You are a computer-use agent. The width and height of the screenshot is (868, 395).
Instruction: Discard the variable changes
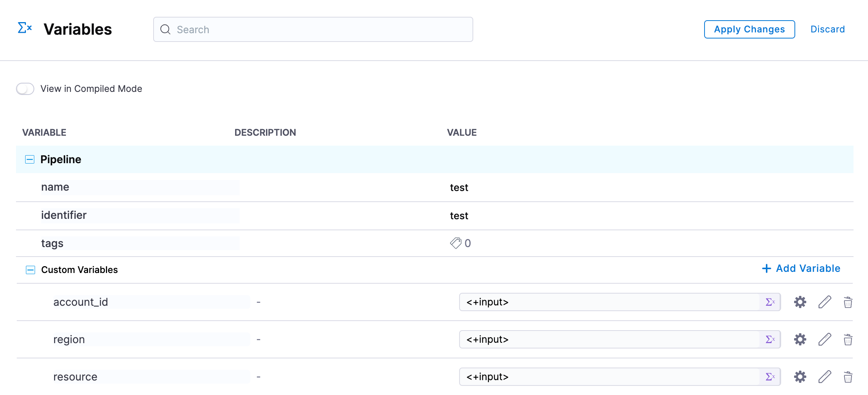(x=827, y=29)
